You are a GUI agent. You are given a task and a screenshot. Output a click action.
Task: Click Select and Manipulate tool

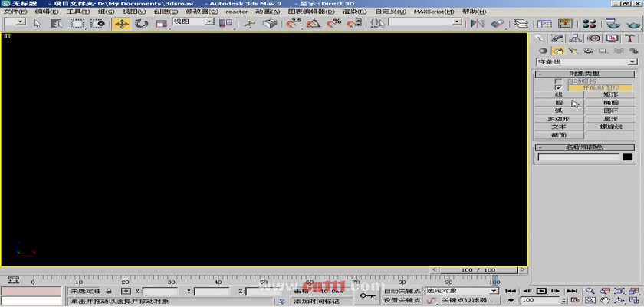[249, 24]
